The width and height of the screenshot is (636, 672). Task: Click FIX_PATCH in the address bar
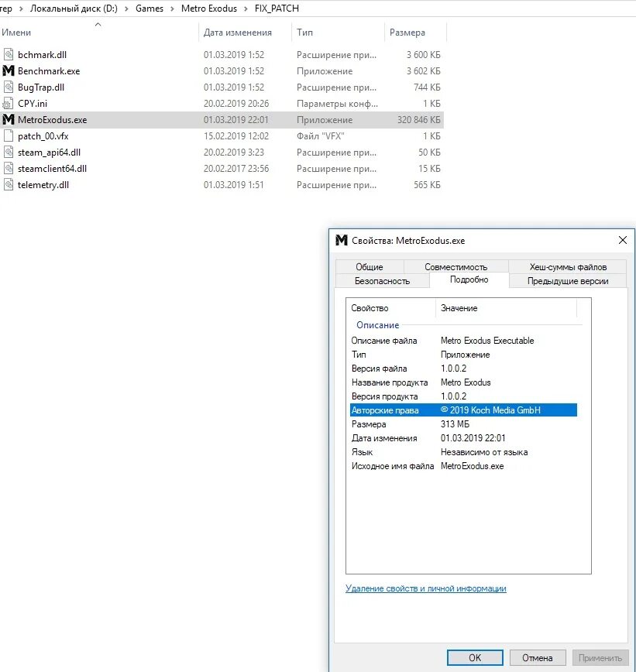pyautogui.click(x=277, y=9)
